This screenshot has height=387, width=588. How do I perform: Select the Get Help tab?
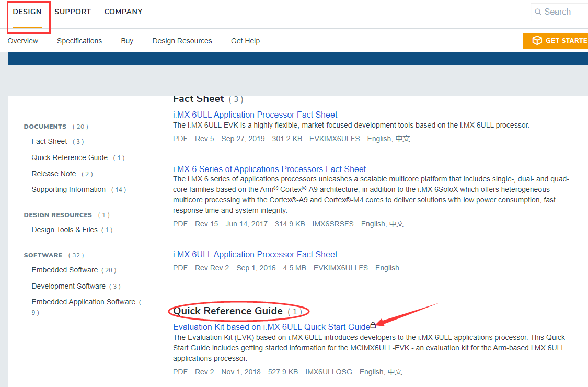(245, 41)
